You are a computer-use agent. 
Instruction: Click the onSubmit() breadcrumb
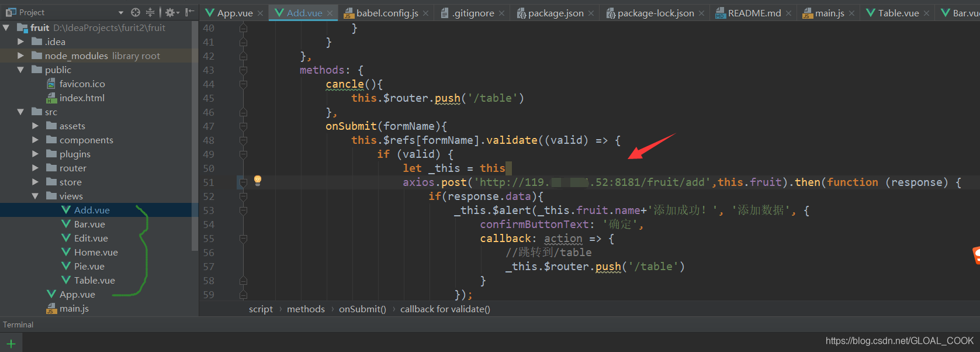click(362, 309)
